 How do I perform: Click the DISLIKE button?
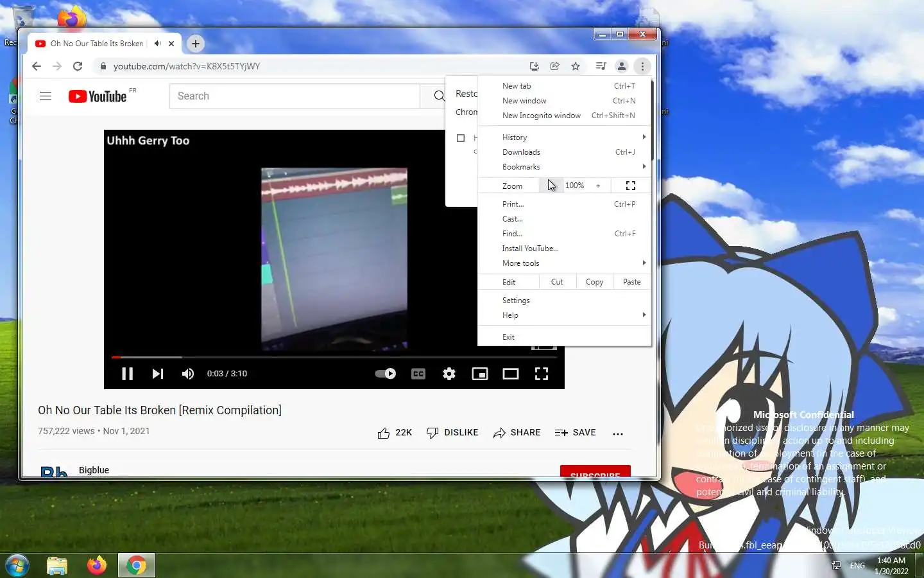pos(452,433)
